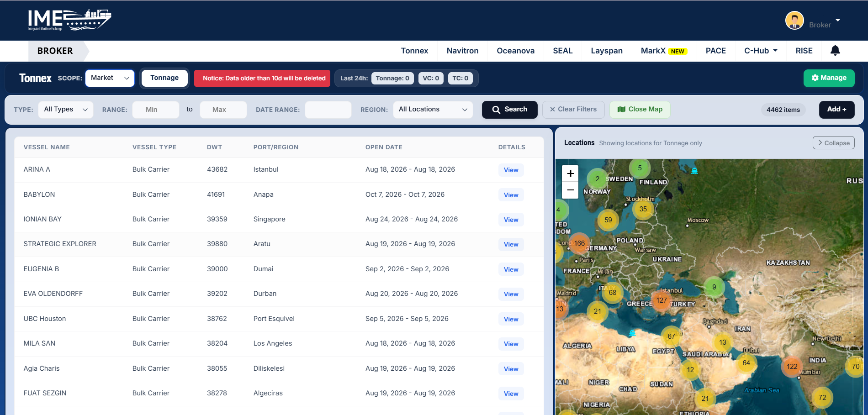Screen dimensions: 868x415
Task: Open the RISE menu item
Action: (x=804, y=51)
